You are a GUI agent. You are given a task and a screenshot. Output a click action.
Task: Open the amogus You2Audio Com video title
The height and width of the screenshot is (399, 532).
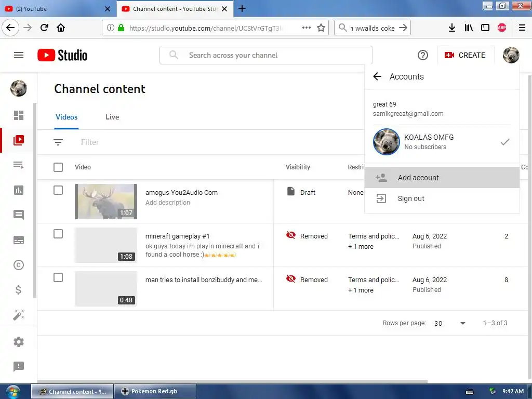pos(181,192)
